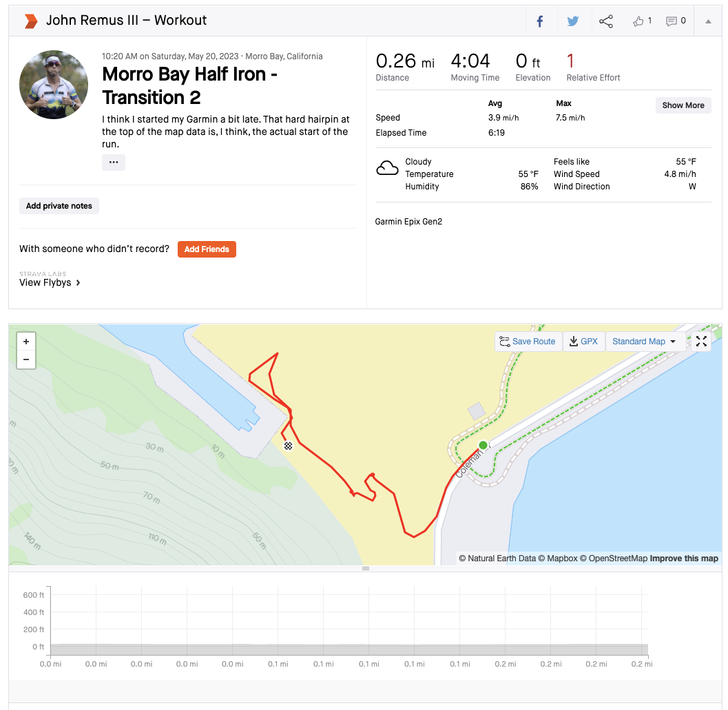The image size is (728, 710).
Task: Open the Standard Map dropdown
Action: [x=644, y=342]
